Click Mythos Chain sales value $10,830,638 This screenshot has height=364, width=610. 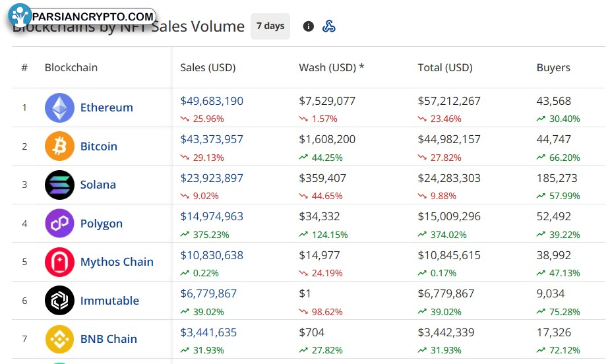point(212,255)
